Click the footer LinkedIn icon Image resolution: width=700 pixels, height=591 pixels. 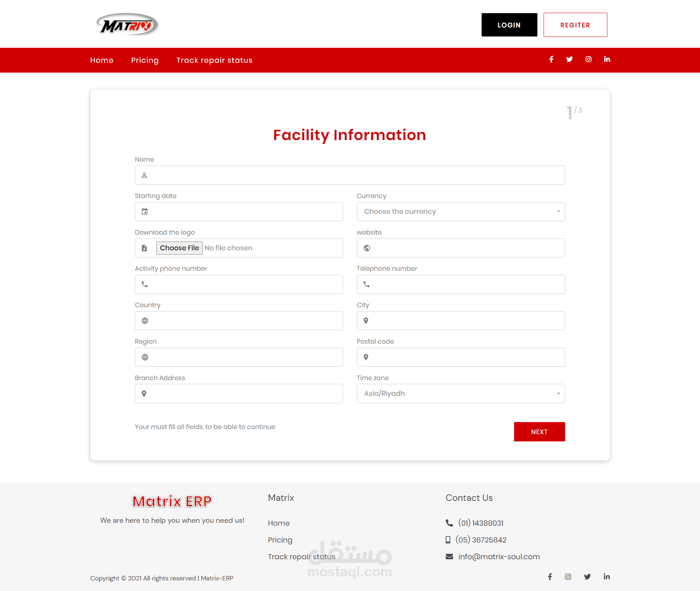coord(607,576)
